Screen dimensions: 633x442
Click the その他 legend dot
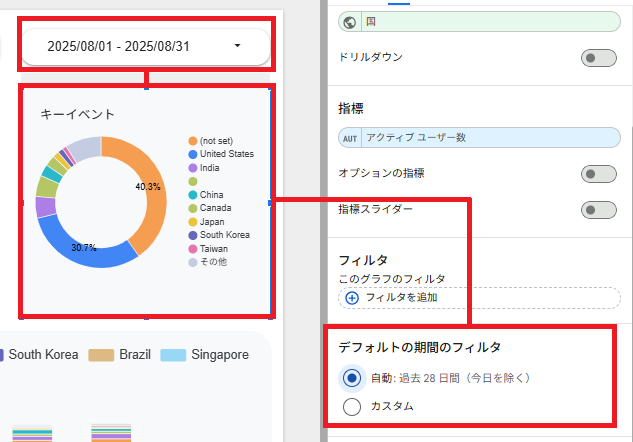coord(193,262)
